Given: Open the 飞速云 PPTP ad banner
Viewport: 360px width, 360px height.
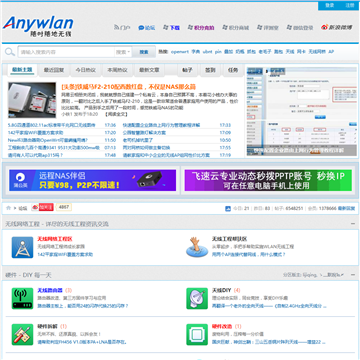Looking at the screenshot, I should [268, 180].
